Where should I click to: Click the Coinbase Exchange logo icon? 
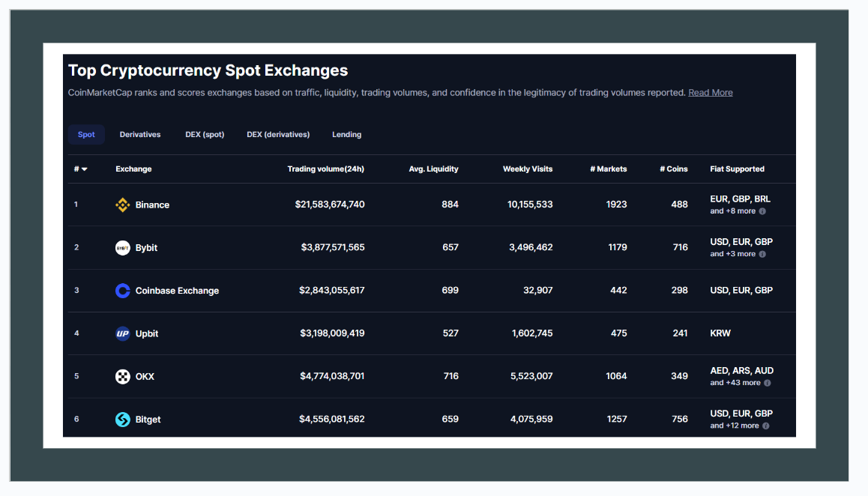pyautogui.click(x=122, y=291)
